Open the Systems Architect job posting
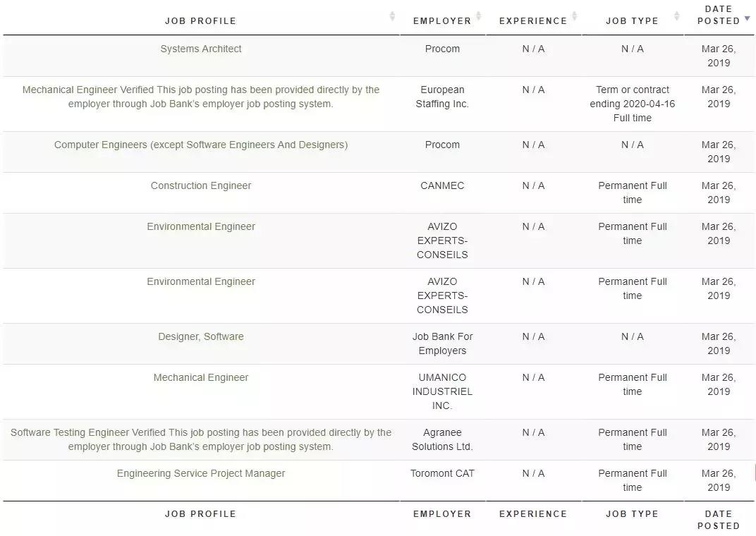 (200, 49)
